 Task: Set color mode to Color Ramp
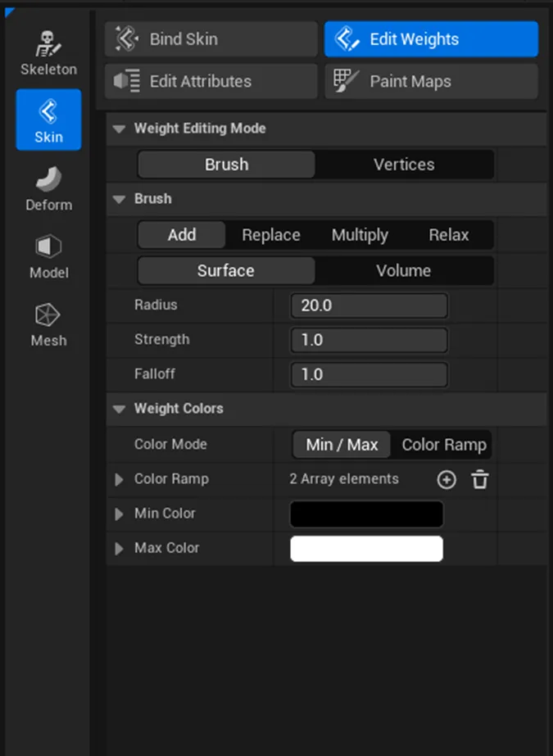pos(443,445)
